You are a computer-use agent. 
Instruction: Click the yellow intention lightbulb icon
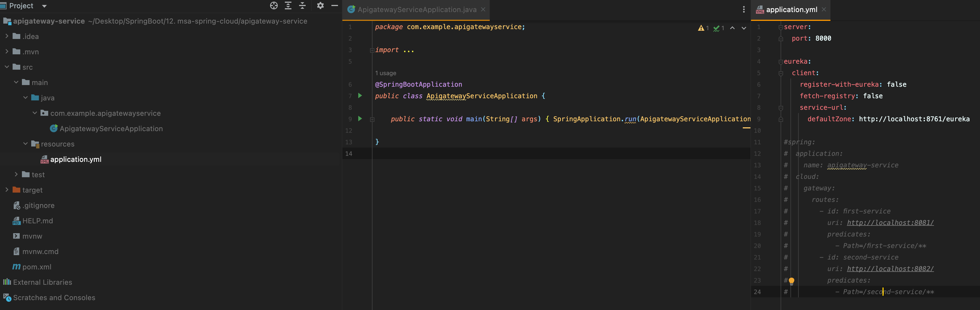point(791,281)
